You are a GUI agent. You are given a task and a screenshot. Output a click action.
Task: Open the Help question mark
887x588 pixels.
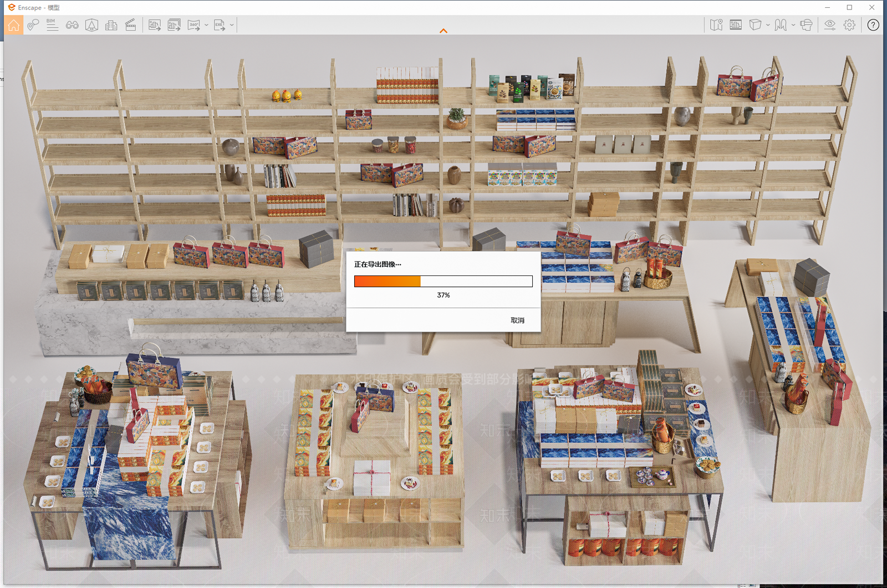point(873,25)
